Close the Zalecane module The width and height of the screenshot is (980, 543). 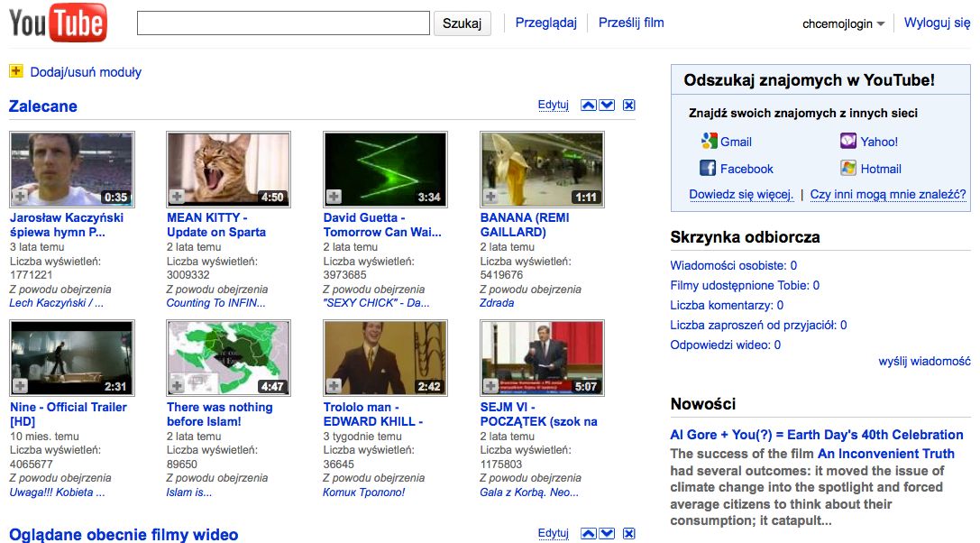(628, 106)
